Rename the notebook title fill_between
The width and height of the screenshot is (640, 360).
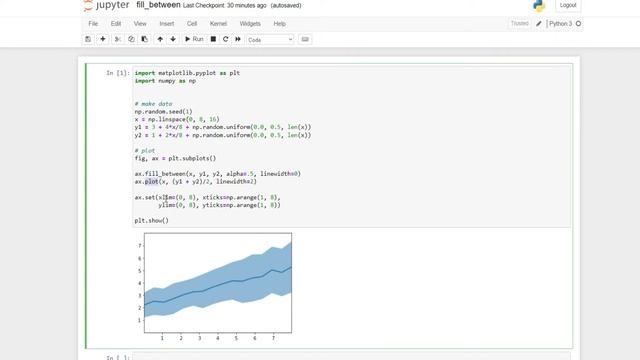click(158, 5)
